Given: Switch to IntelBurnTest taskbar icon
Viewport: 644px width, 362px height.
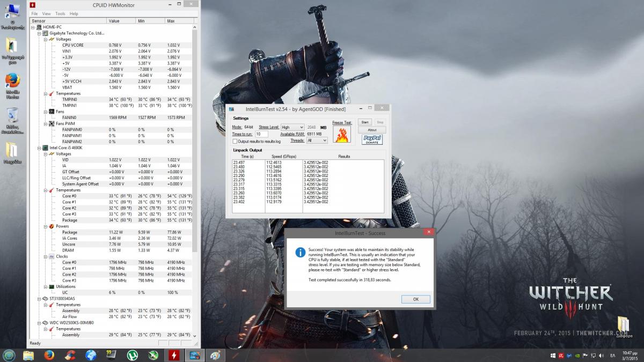Looking at the screenshot, I should click(195, 355).
